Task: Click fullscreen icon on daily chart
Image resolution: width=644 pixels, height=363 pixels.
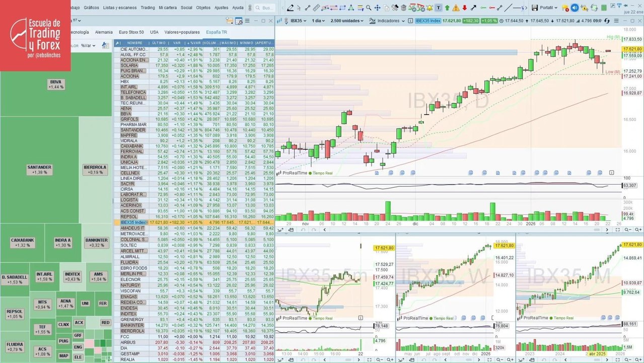Action: coord(618,229)
